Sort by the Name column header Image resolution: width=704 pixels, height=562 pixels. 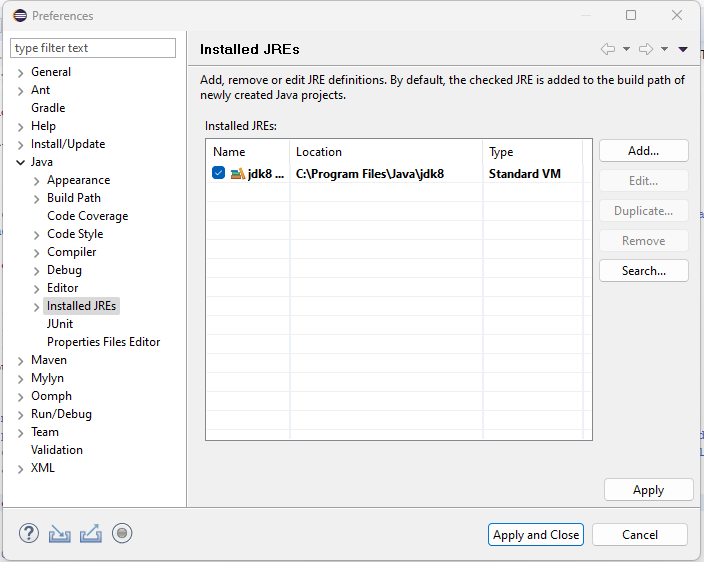click(247, 152)
